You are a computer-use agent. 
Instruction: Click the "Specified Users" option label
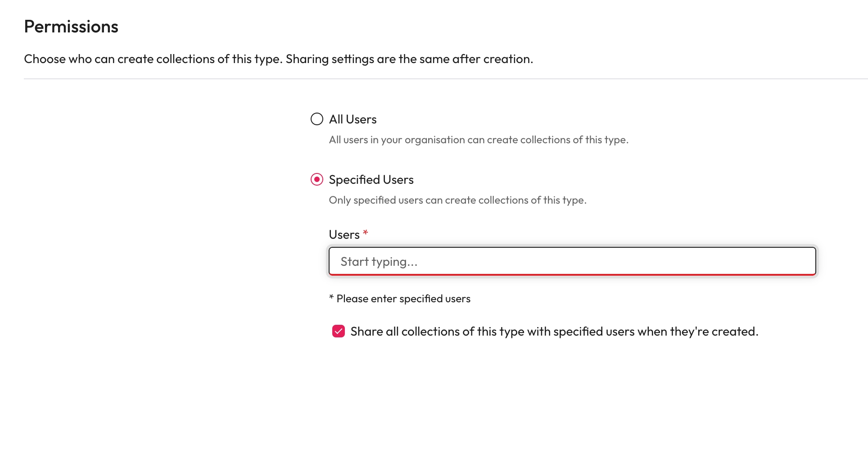click(x=371, y=180)
